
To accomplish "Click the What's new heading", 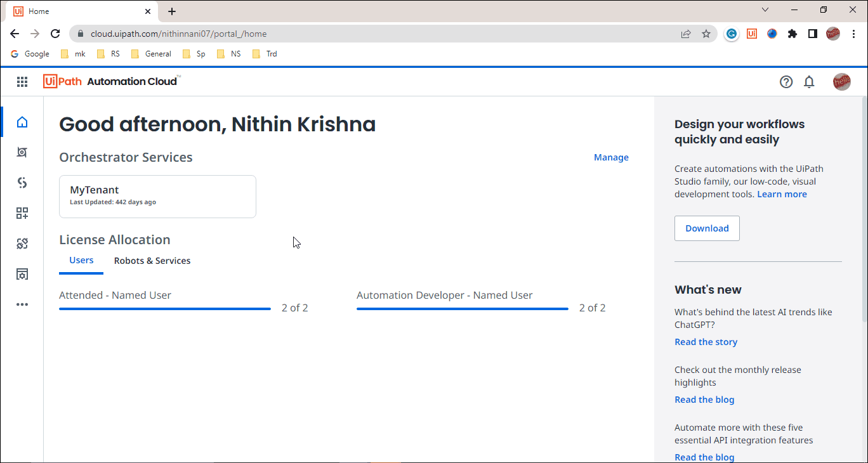I will click(708, 290).
